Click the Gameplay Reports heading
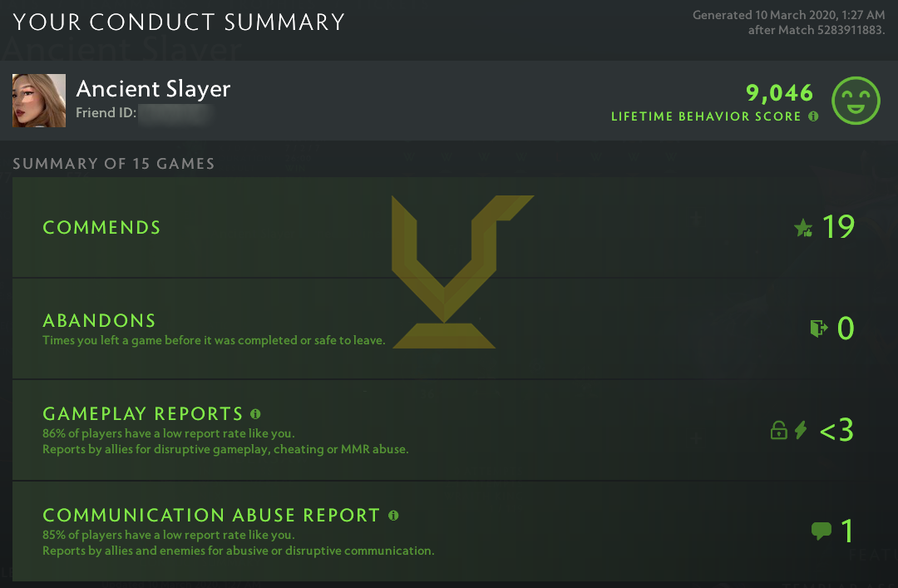Image resolution: width=898 pixels, height=588 pixels. point(142,414)
